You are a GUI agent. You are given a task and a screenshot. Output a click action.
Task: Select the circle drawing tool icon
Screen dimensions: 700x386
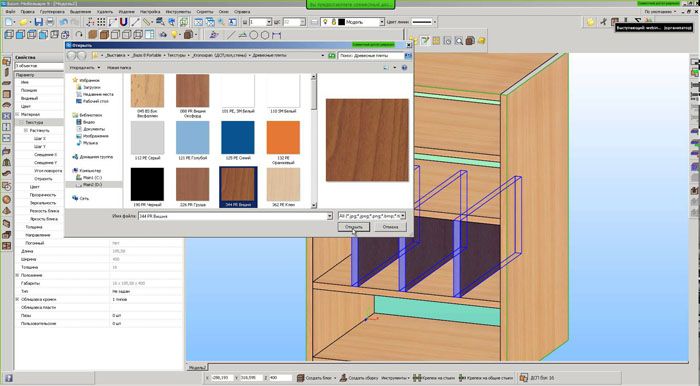coord(254,35)
